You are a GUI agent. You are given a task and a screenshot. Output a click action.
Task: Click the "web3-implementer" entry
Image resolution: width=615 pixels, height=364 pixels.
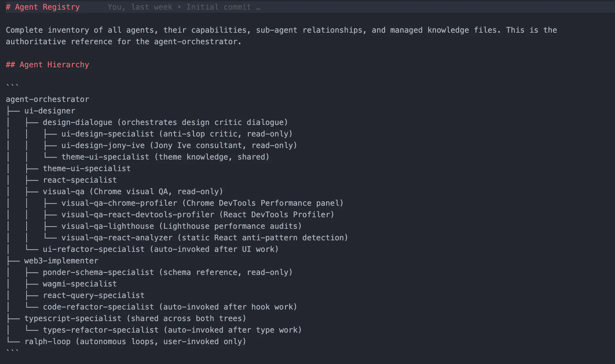click(61, 261)
